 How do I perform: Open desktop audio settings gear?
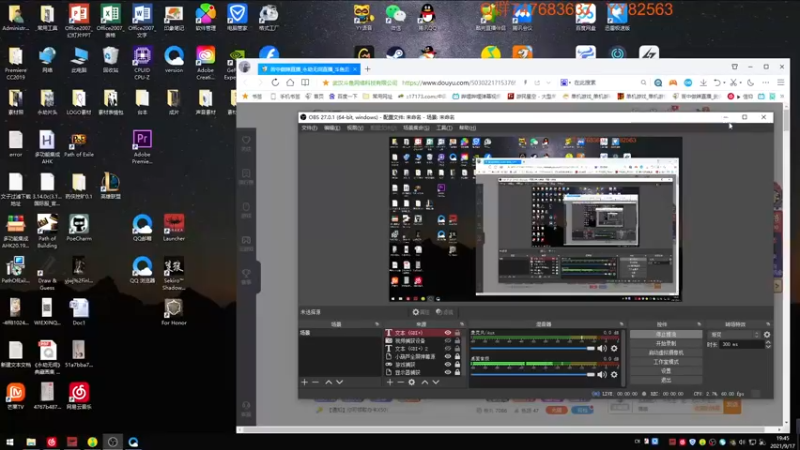pos(614,374)
